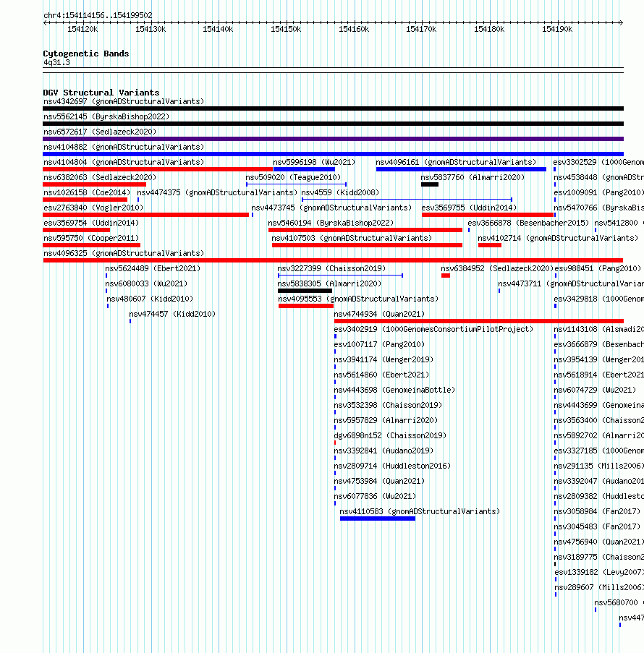Open esv1007117 Pang2010 label
The width and height of the screenshot is (644, 653).
379,345
